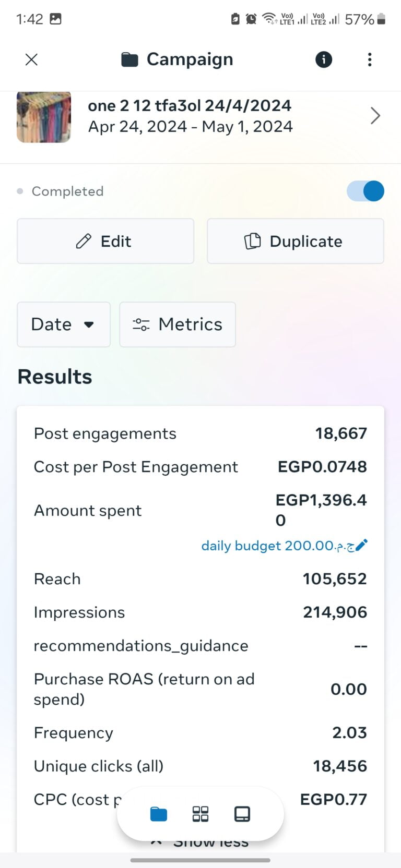Switch to the ads panel tab
Screen dimensions: 401x868
pyautogui.click(x=242, y=814)
